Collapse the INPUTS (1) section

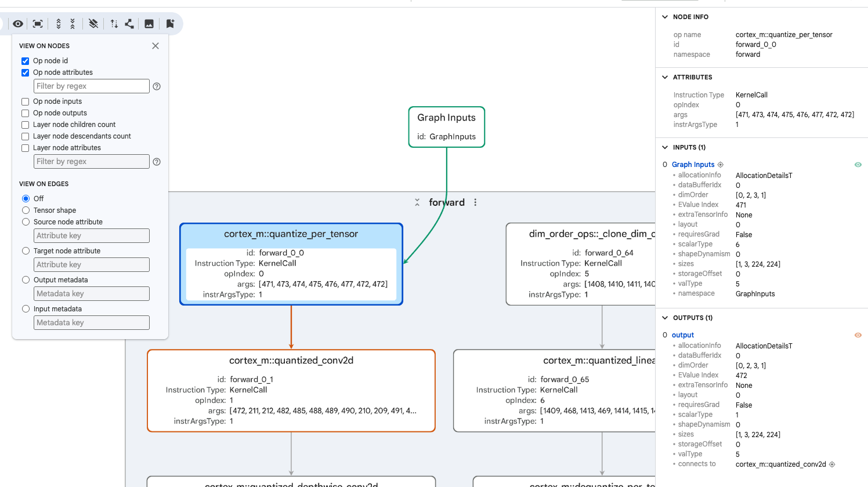point(665,147)
